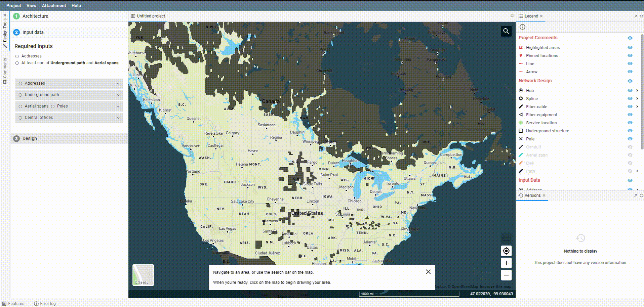
Task: Show the hidden Aerial span layer
Action: pyautogui.click(x=630, y=155)
